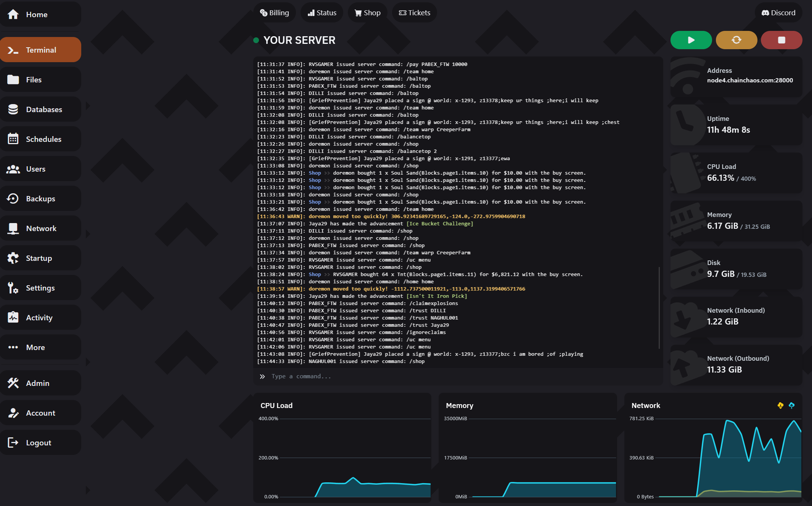Start the server with green play button
The height and width of the screenshot is (506, 812).
click(x=691, y=40)
